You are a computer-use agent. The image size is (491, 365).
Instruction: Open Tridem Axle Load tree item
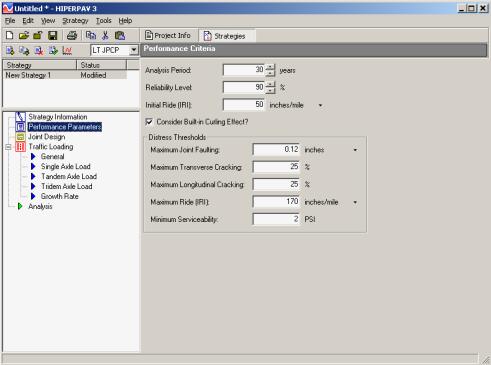coord(67,186)
